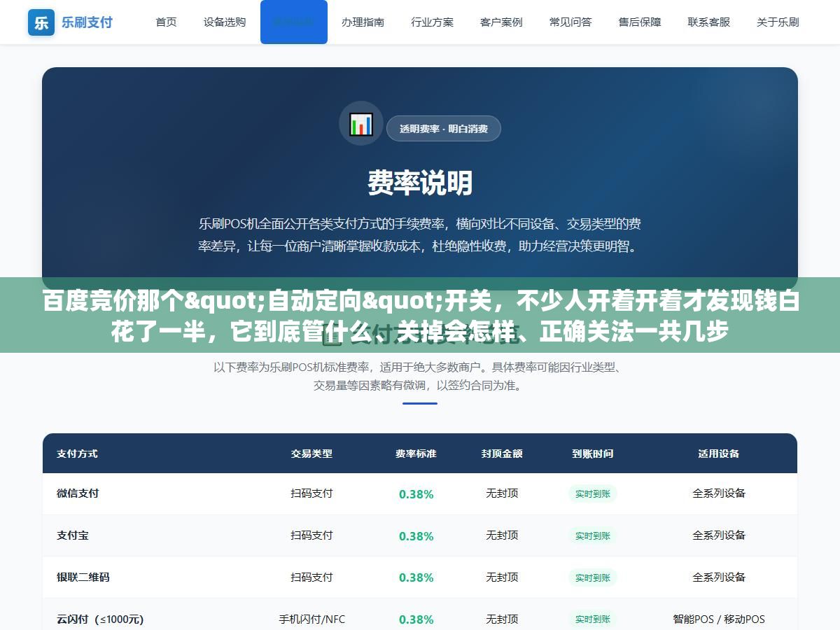Screen dimensions: 840x630
Task: Click 无封顶 in the 银联二维码 row
Action: (502, 577)
